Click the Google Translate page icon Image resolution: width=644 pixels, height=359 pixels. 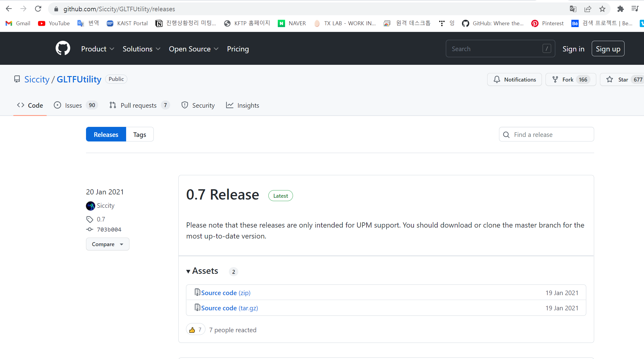click(x=573, y=9)
